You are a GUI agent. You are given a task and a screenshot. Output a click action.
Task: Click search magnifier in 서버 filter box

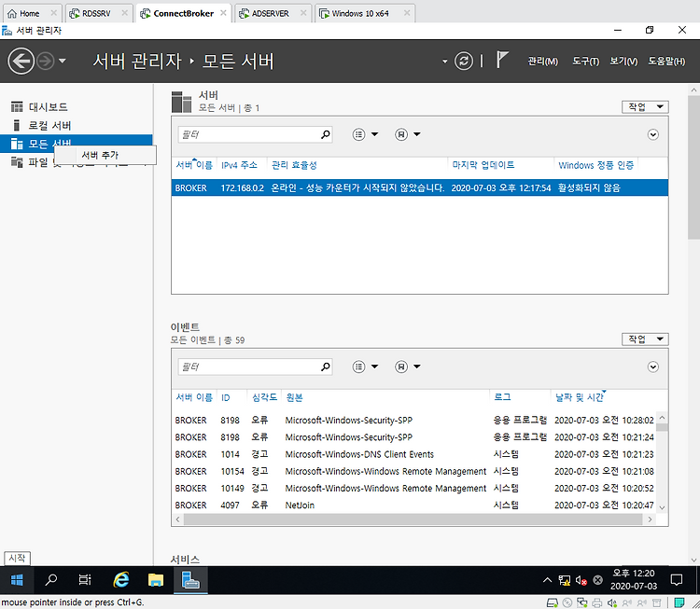point(326,134)
